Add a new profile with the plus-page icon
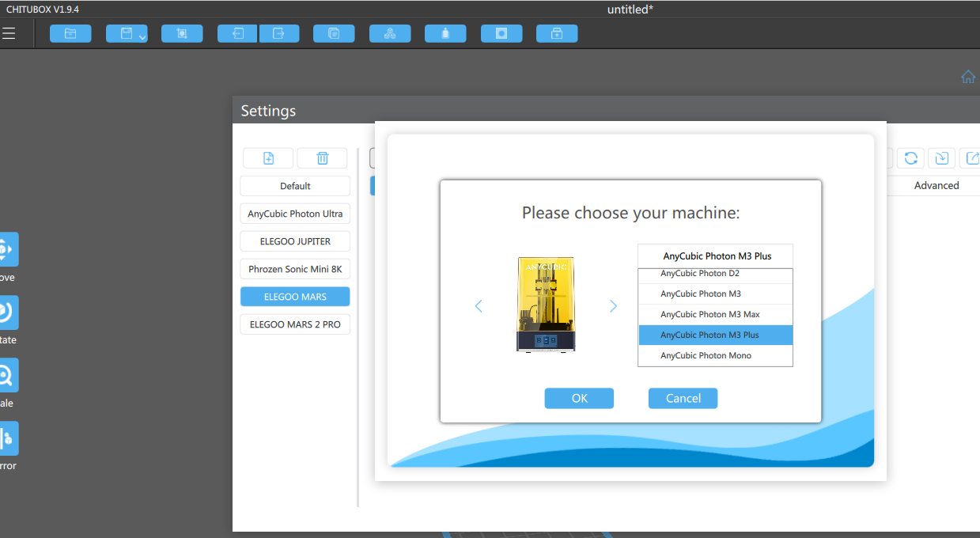Screen dimensions: 980x538 click(x=268, y=158)
